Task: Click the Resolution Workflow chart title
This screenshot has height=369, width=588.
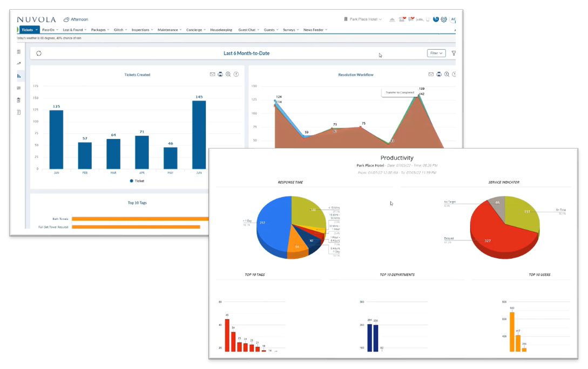Action: [x=355, y=75]
